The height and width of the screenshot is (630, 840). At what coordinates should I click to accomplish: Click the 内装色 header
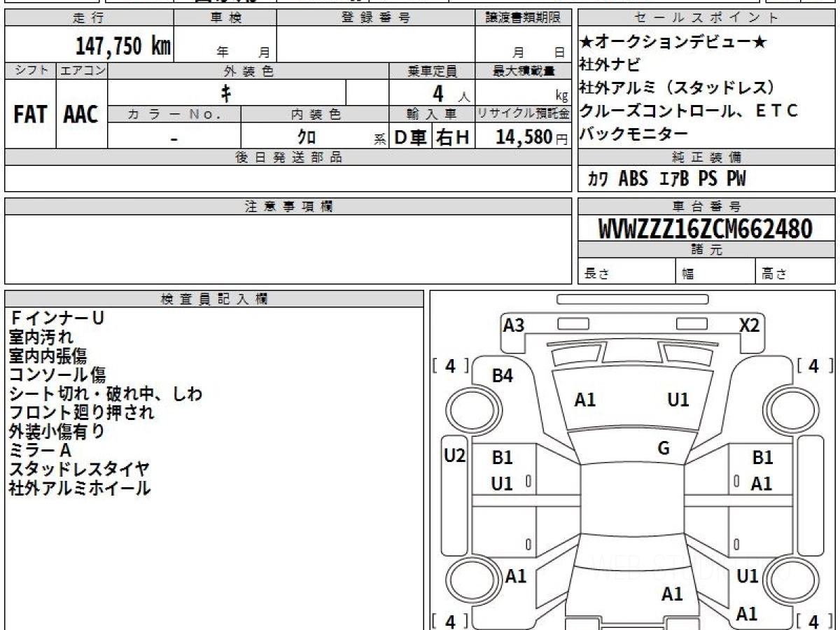tap(315, 114)
